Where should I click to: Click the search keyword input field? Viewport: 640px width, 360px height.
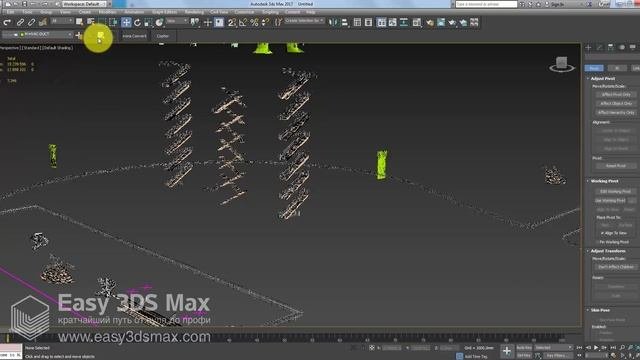coord(486,4)
